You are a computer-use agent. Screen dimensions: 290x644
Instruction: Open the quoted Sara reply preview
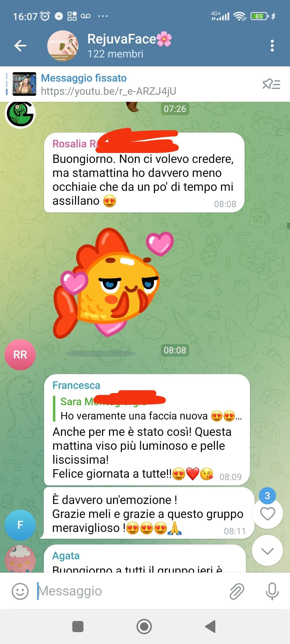(148, 409)
